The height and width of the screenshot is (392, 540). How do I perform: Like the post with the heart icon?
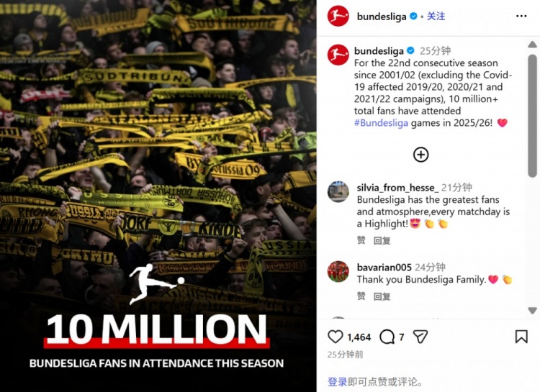pyautogui.click(x=335, y=337)
